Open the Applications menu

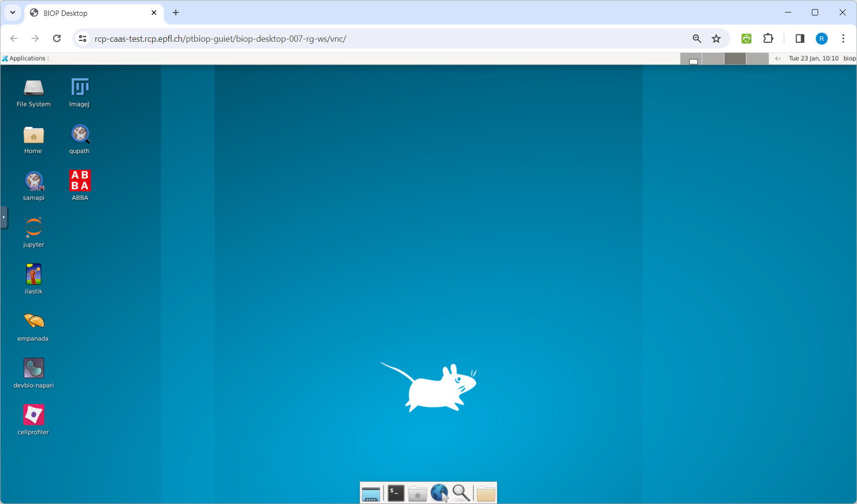point(25,58)
